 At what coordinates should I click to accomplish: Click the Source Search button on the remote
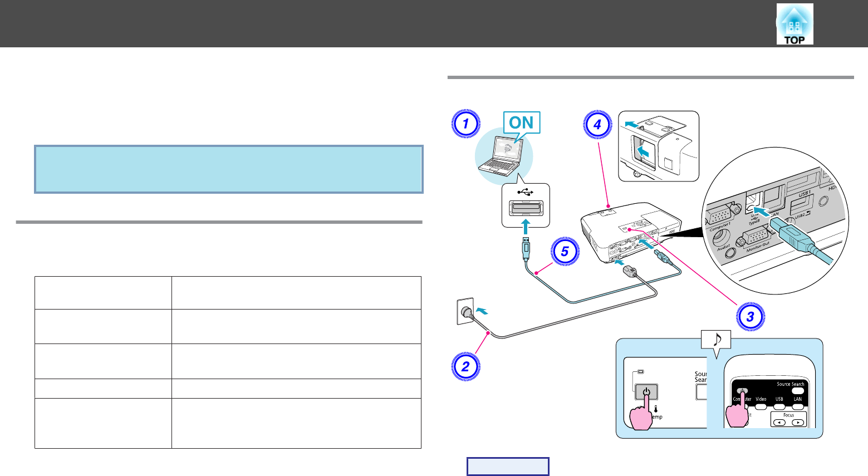[798, 391]
